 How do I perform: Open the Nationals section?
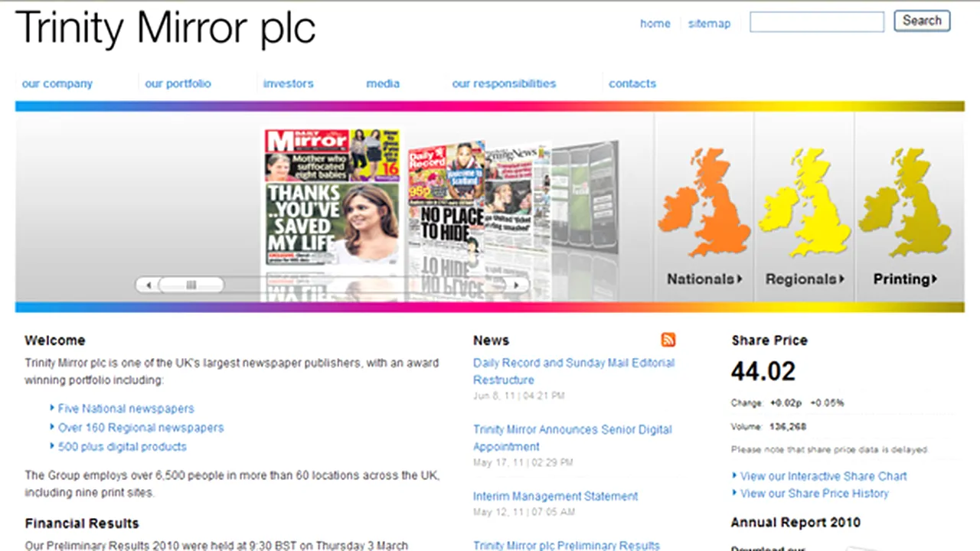[x=704, y=279]
